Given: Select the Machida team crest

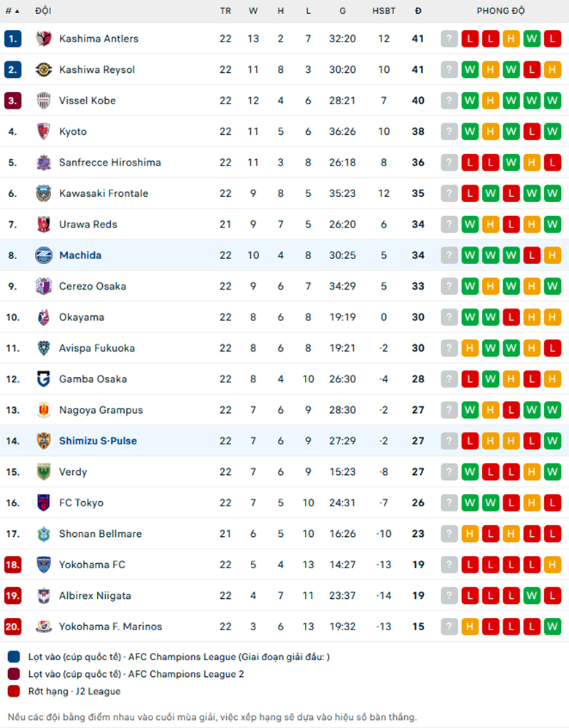Looking at the screenshot, I should (x=44, y=255).
